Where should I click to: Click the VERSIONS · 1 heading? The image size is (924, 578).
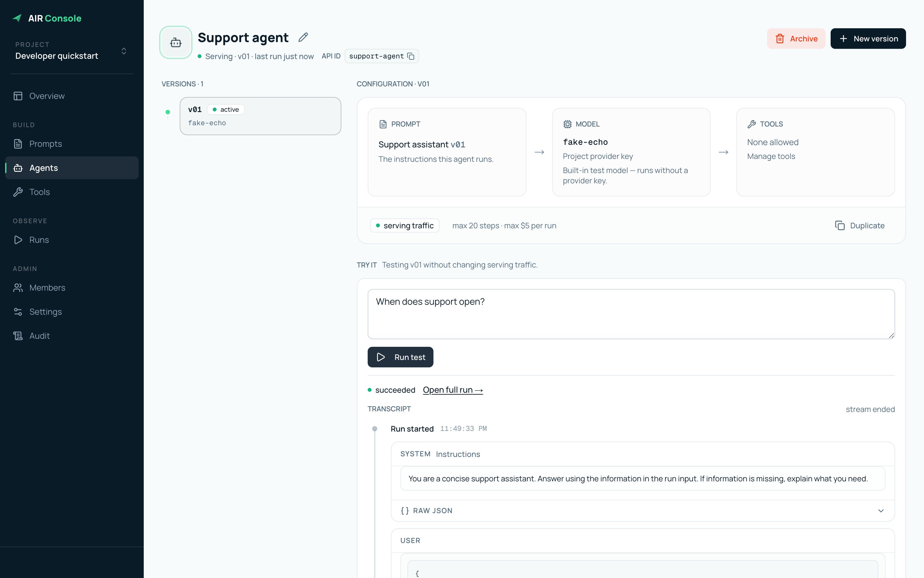183,84
